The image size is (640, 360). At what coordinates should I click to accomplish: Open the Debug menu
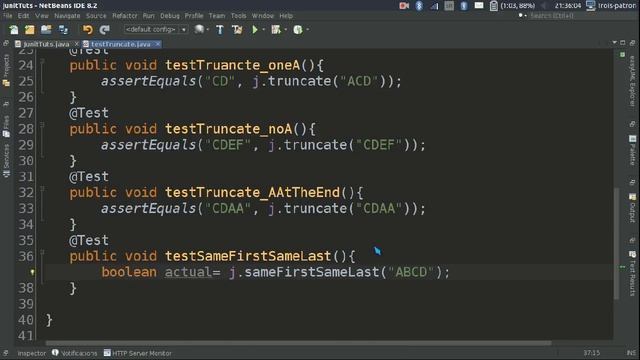(170, 16)
